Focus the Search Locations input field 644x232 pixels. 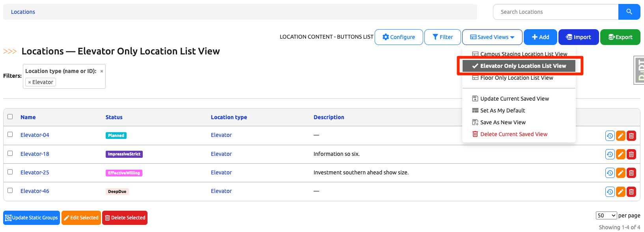(x=555, y=12)
